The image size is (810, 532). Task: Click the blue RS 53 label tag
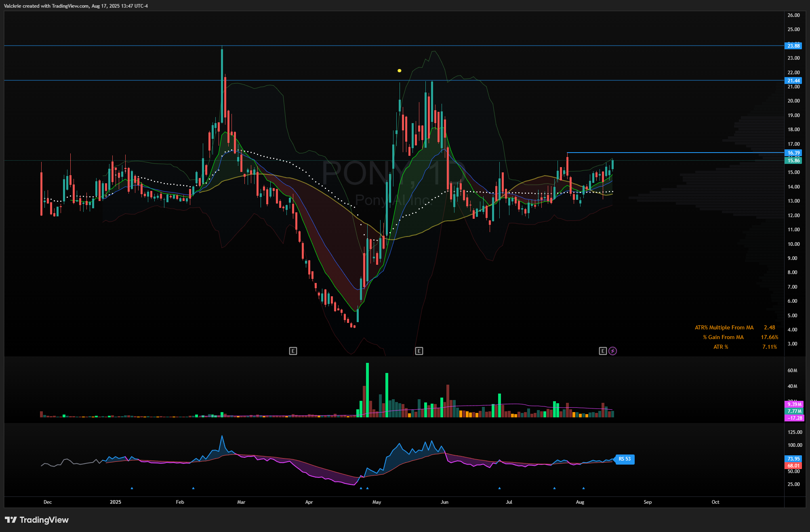coord(625,459)
